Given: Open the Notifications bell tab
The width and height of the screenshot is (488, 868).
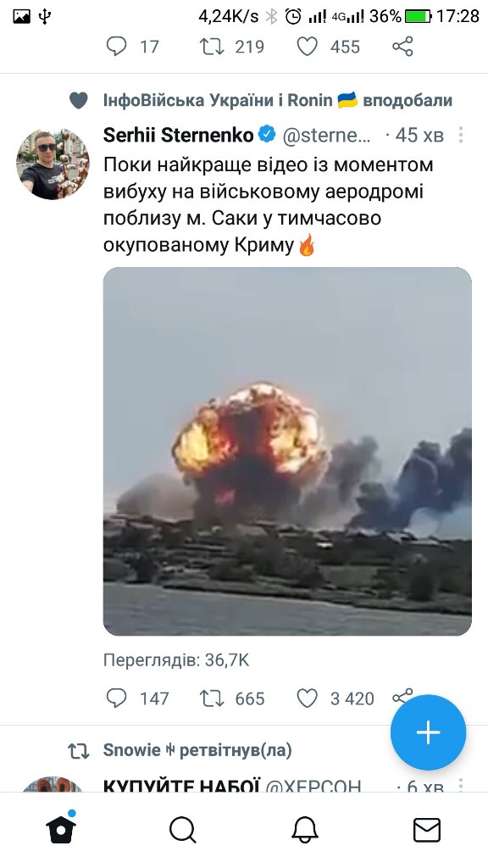Looking at the screenshot, I should (305, 830).
